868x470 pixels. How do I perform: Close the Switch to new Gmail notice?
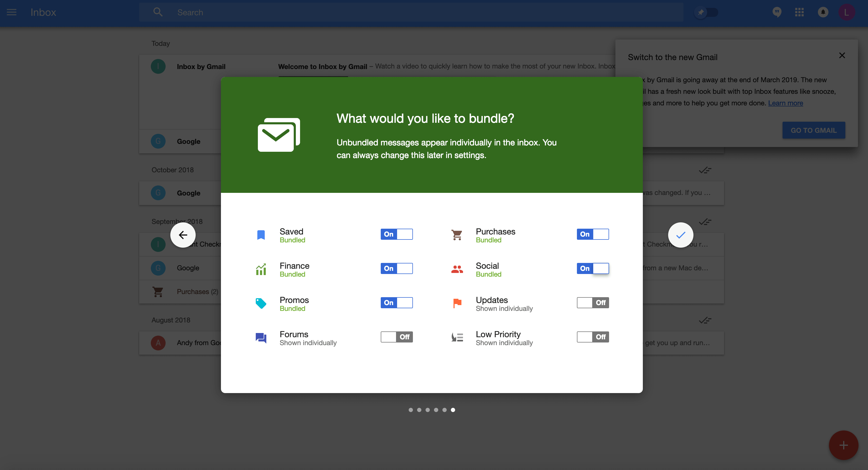tap(842, 56)
